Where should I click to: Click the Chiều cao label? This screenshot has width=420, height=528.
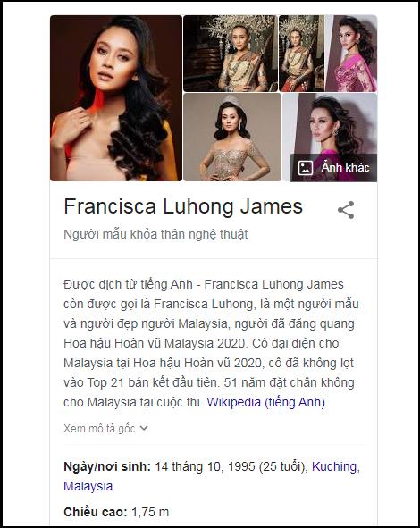96,512
